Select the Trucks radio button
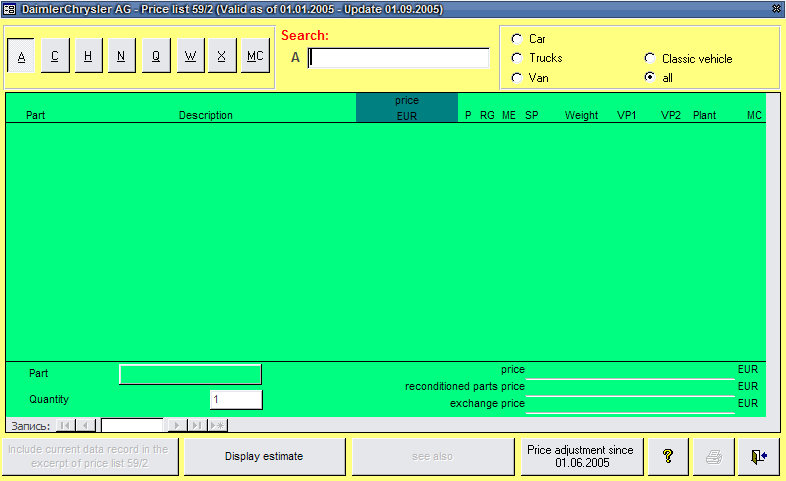Viewport: 786px width, 481px height. pyautogui.click(x=517, y=58)
